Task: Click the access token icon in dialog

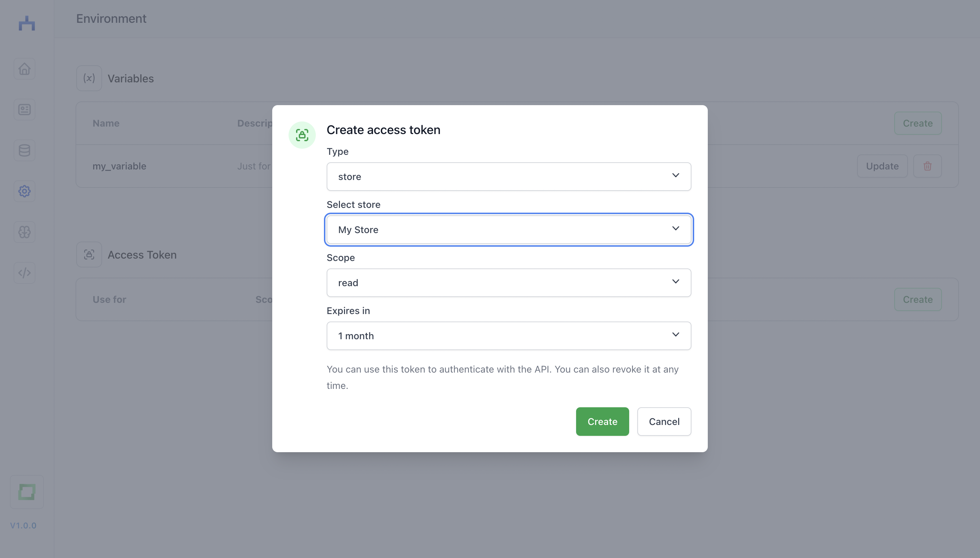Action: point(301,135)
